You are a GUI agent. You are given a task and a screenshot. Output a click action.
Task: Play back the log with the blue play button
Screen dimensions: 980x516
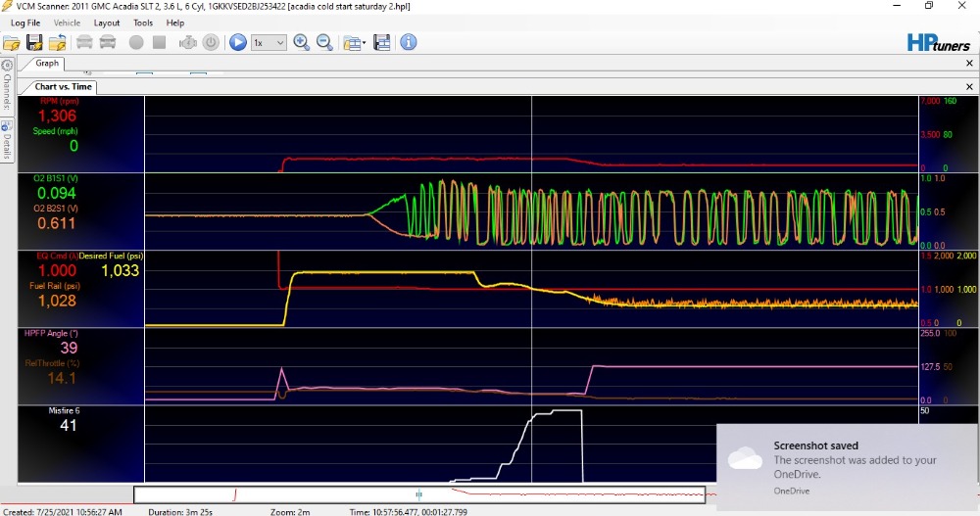pyautogui.click(x=237, y=42)
